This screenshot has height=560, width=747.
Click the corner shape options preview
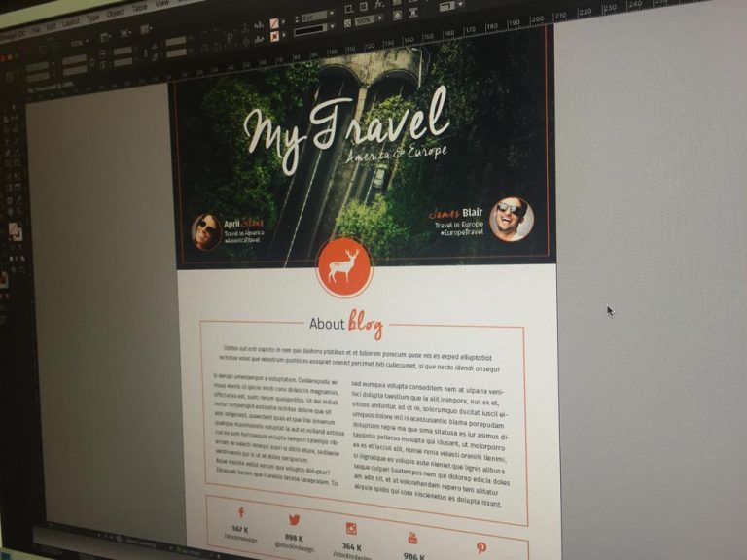click(446, 7)
